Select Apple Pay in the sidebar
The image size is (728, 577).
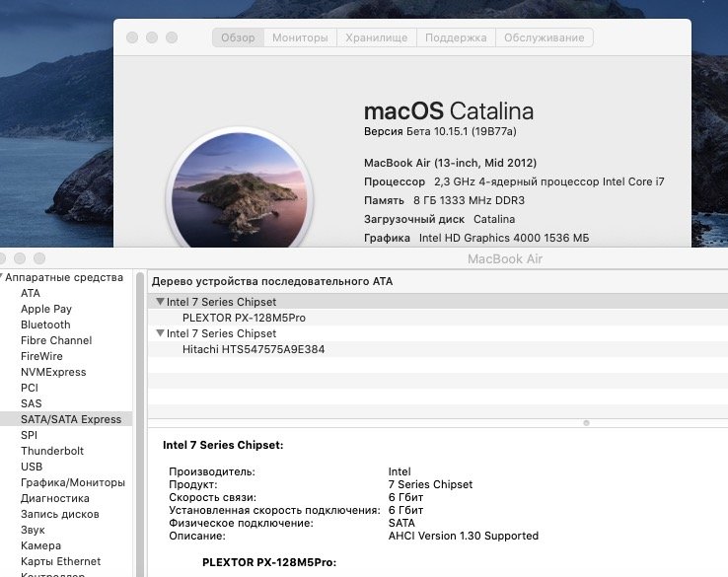pos(46,309)
